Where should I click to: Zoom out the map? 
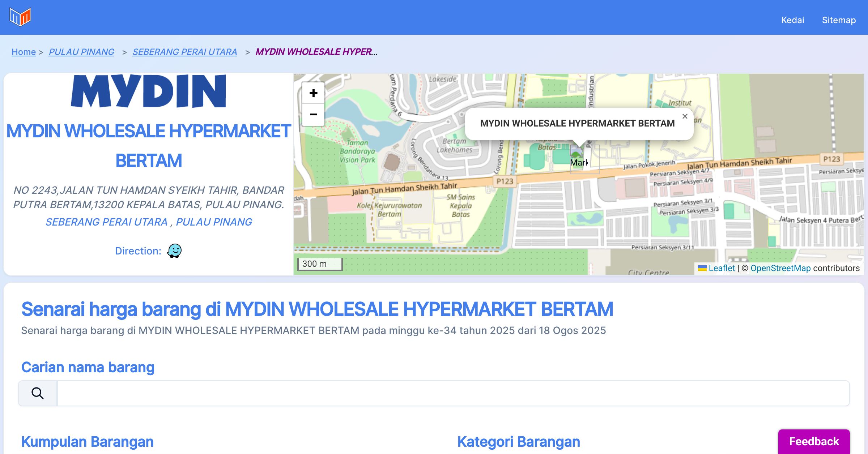click(x=313, y=115)
